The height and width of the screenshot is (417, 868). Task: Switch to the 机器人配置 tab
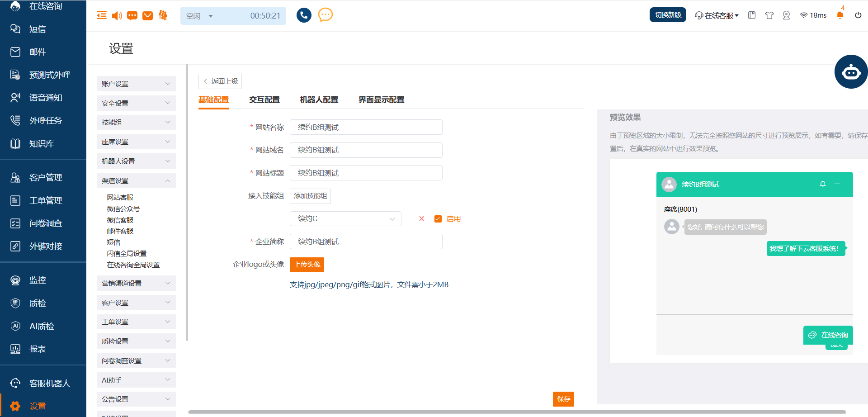point(319,100)
